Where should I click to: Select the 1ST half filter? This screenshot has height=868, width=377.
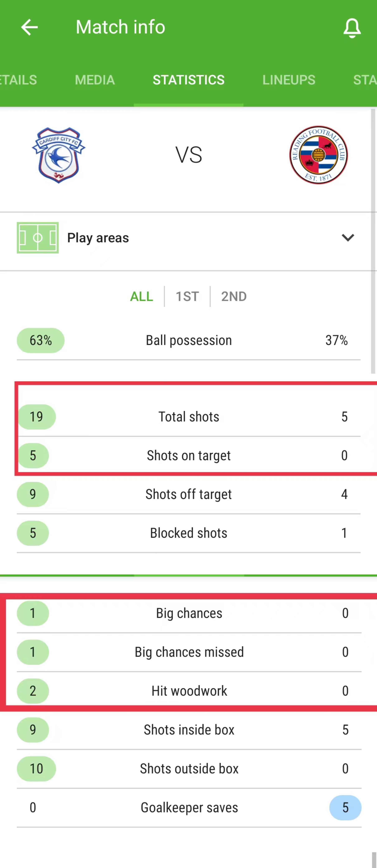187,296
